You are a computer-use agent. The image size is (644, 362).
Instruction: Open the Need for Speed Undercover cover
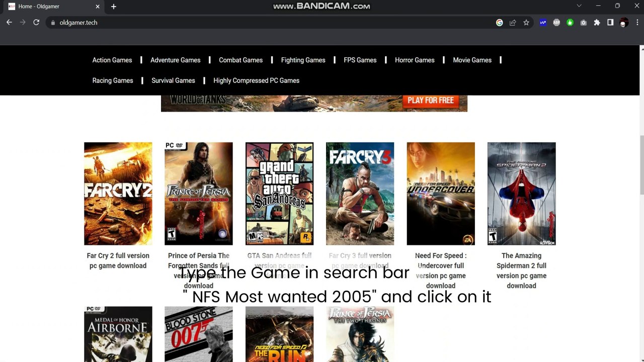click(x=441, y=194)
